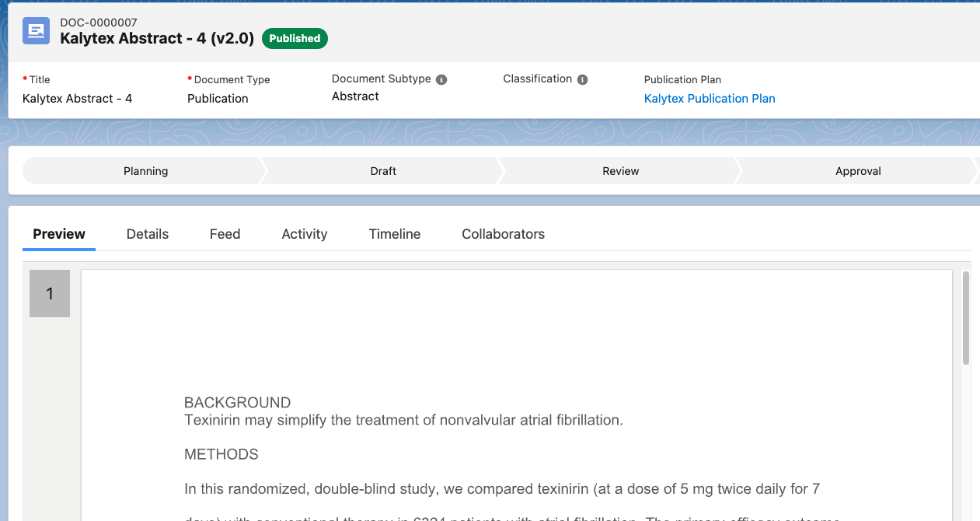Click the document record icon in header
Screen dimensions: 980x521
tap(36, 30)
